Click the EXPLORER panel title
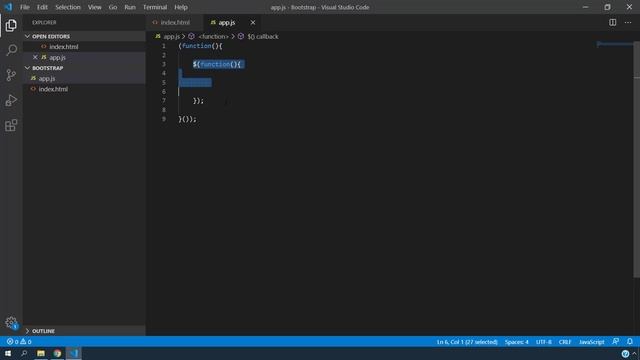Screen dimensions: 640x360 pyautogui.click(x=44, y=22)
